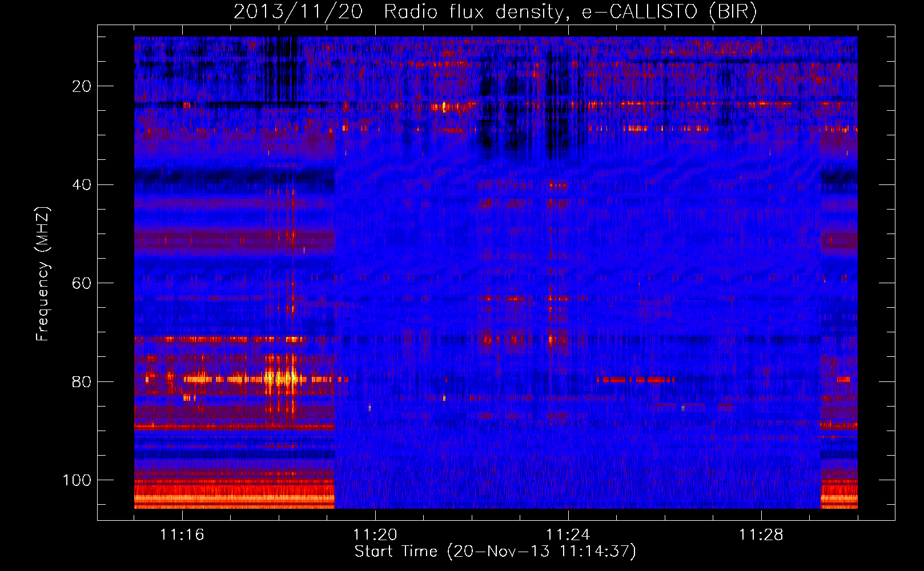Image resolution: width=924 pixels, height=571 pixels.
Task: Click the '40' frequency tick label
Action: point(82,185)
